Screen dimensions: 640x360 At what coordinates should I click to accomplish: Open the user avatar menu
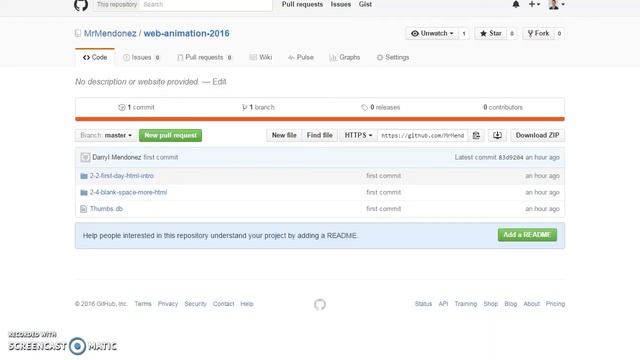(x=557, y=4)
